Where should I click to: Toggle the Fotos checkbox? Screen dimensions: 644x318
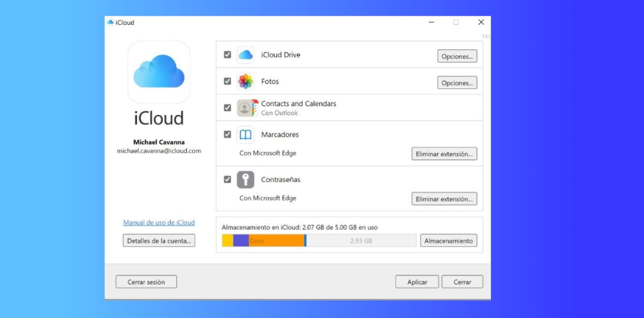click(227, 81)
